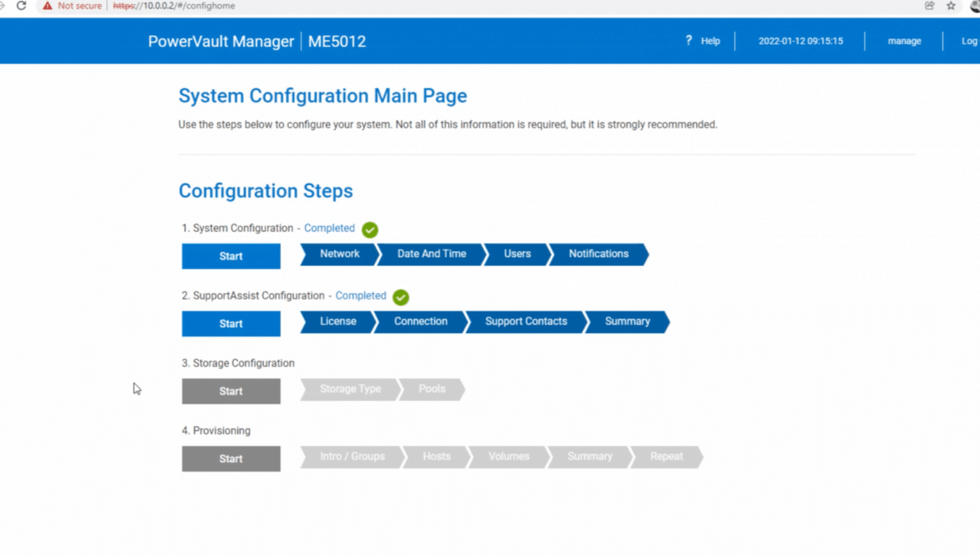Start the System Configuration step
The width and height of the screenshot is (980, 555).
coord(231,256)
